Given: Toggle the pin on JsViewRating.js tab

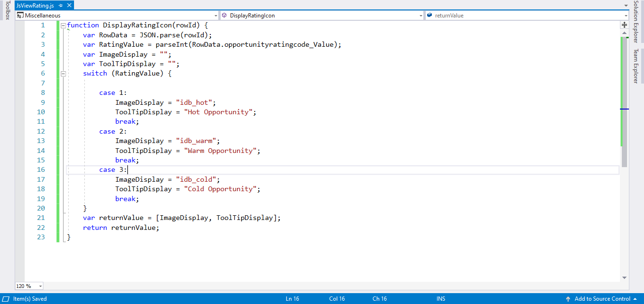Looking at the screenshot, I should [x=60, y=6].
